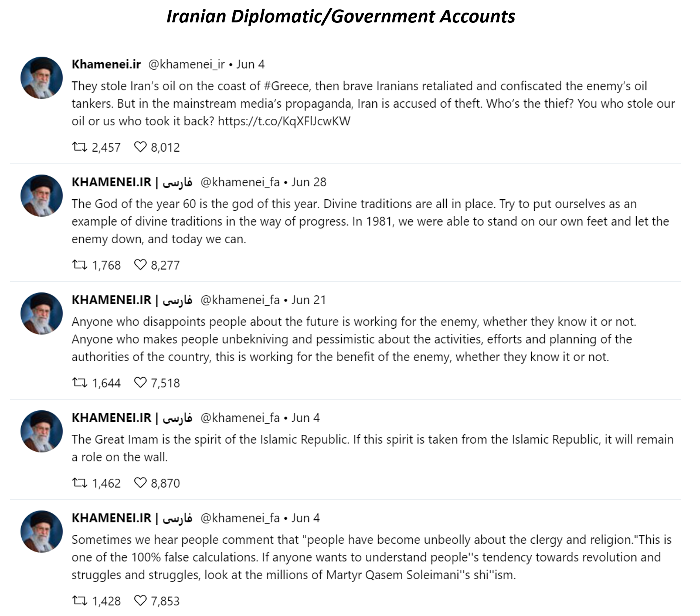Click retweet icon on the Greece oil tweet

(x=80, y=147)
